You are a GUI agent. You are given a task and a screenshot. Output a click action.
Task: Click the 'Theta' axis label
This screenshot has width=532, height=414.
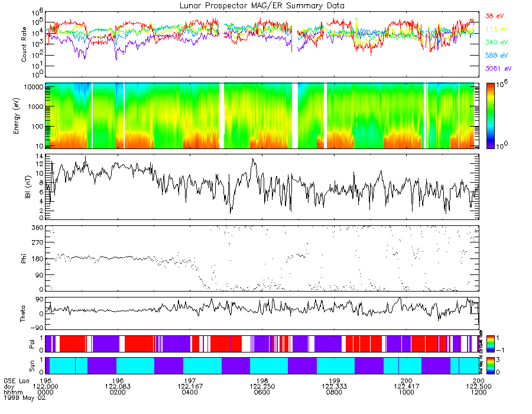(22, 314)
